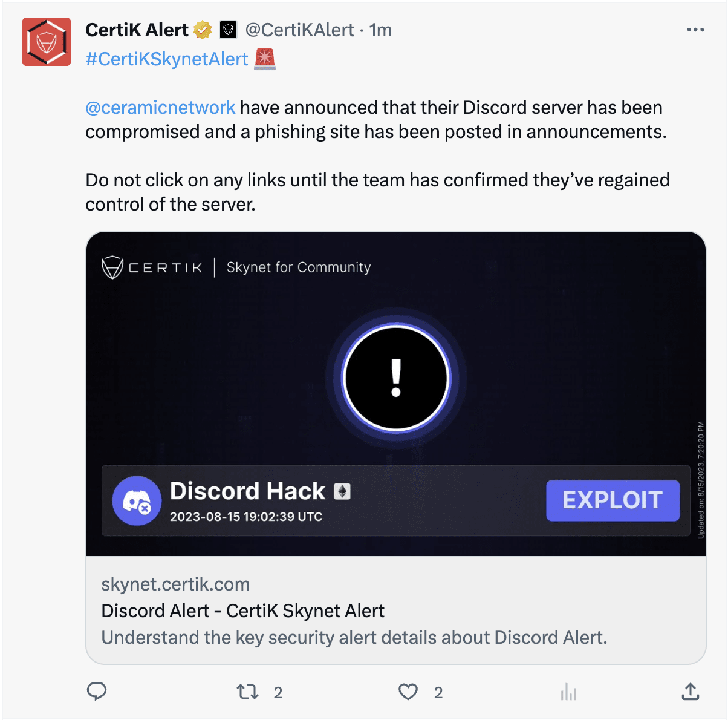The width and height of the screenshot is (728, 720).
Task: Click the 1m timestamp
Action: tap(382, 30)
